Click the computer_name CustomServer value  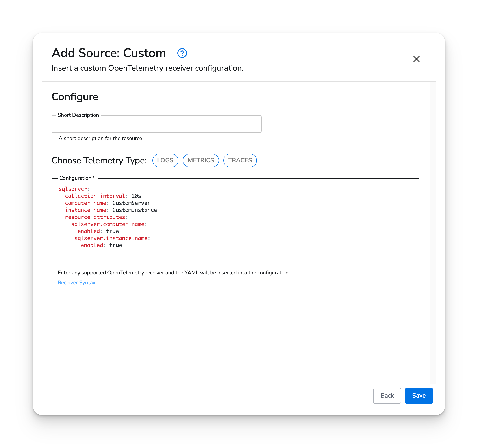tap(132, 203)
